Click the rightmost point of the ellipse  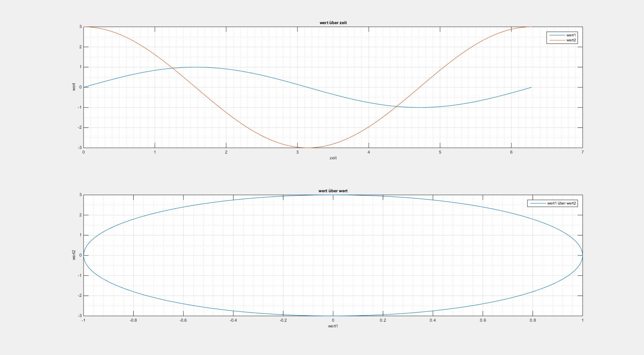tap(582, 255)
